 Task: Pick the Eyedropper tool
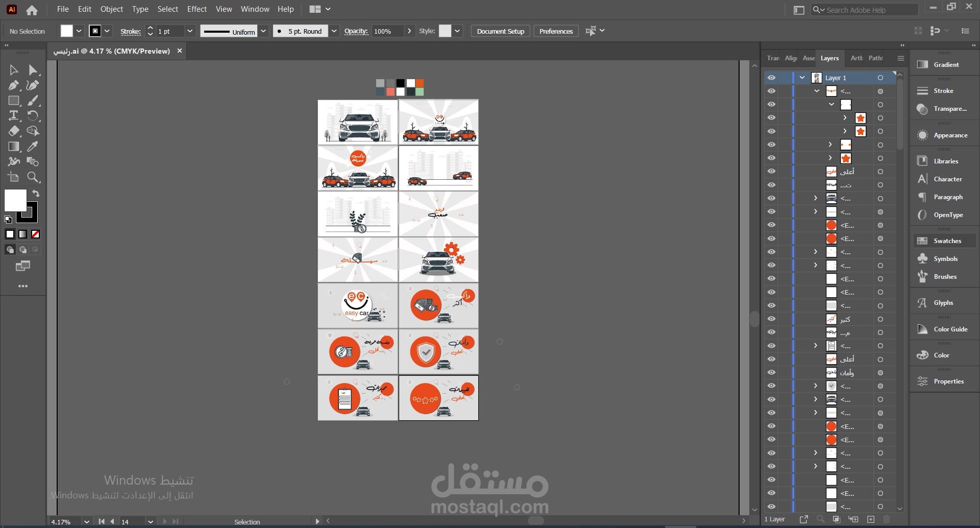coord(33,147)
